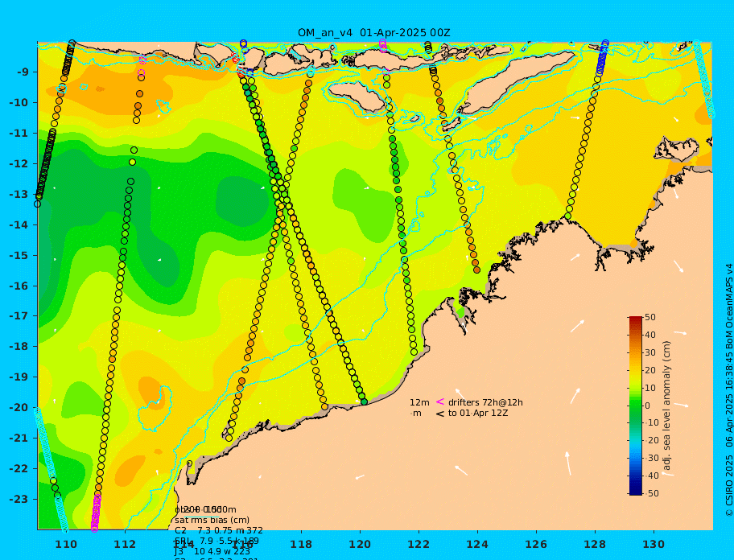Click latitude axis label -15
Screen dimensions: 734x560
(20, 255)
